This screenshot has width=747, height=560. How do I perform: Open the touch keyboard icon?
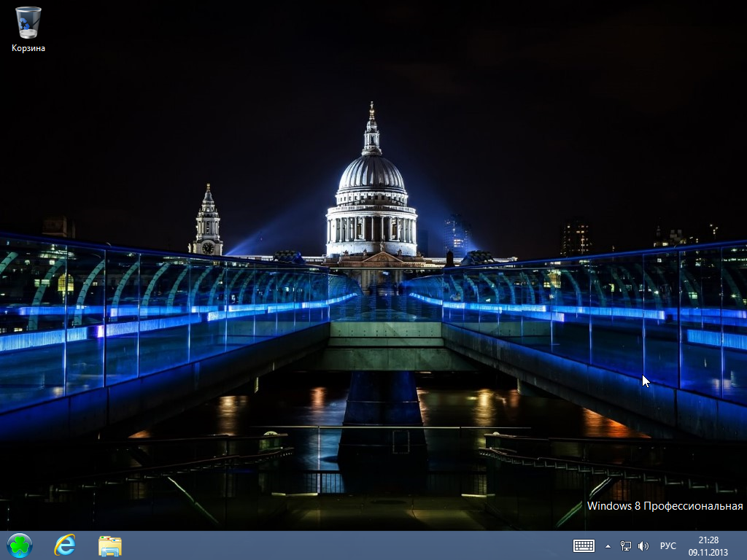(584, 545)
